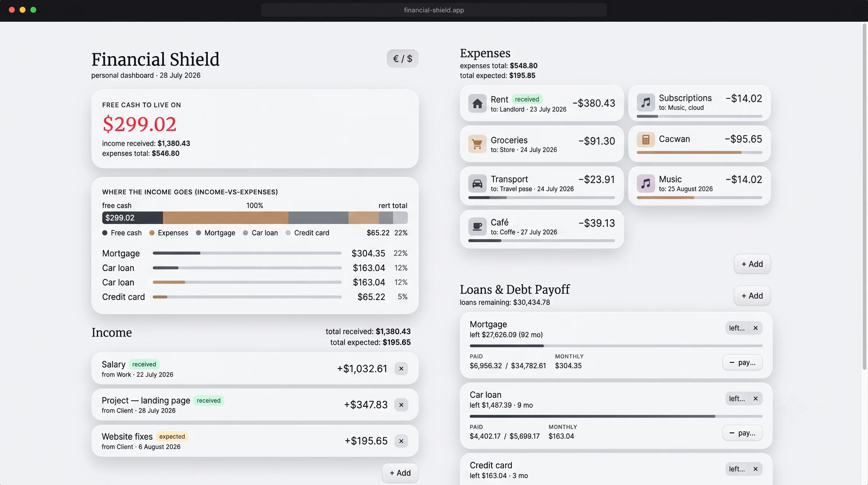Screen dimensions: 868x485
Task: Click the Music expense note icon
Action: point(646,183)
